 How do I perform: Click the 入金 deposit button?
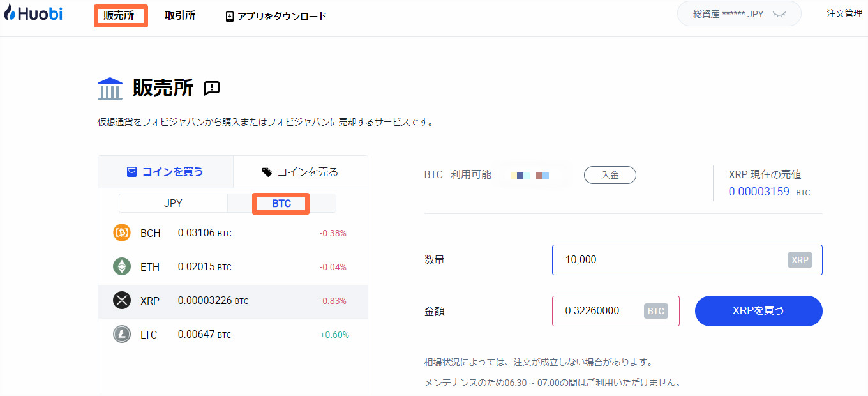pos(610,175)
